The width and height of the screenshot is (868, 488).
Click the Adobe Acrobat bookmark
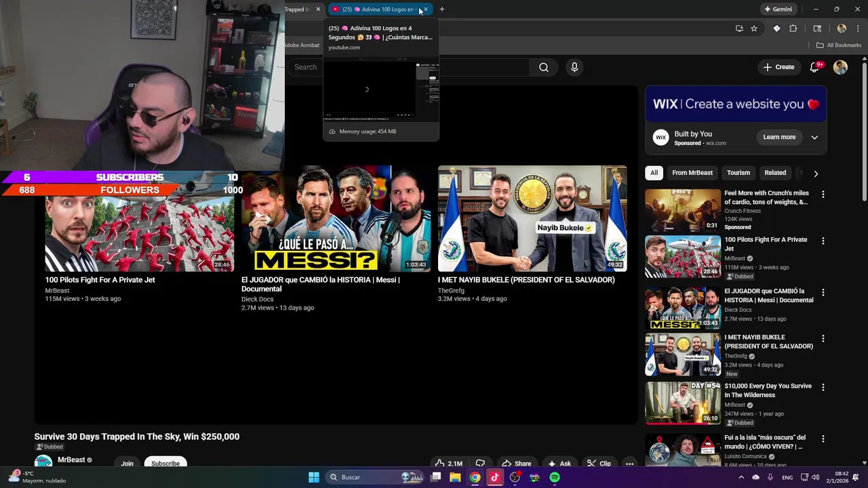(302, 45)
